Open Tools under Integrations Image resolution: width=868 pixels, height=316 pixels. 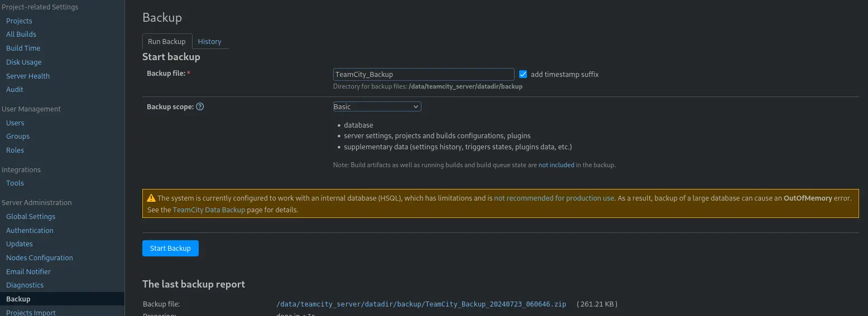click(x=15, y=183)
